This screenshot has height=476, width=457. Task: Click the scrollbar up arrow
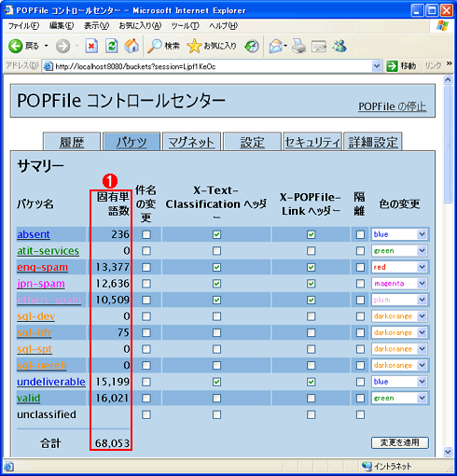448,80
